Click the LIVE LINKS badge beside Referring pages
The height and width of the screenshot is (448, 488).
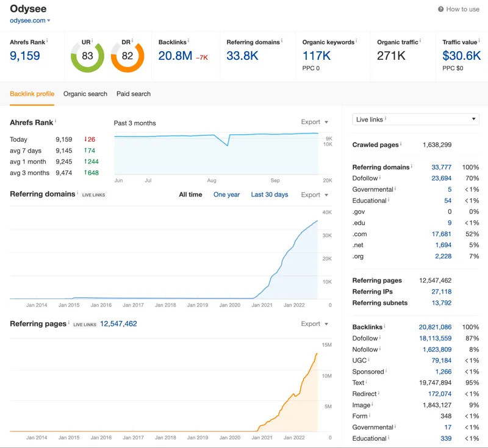[x=85, y=324]
